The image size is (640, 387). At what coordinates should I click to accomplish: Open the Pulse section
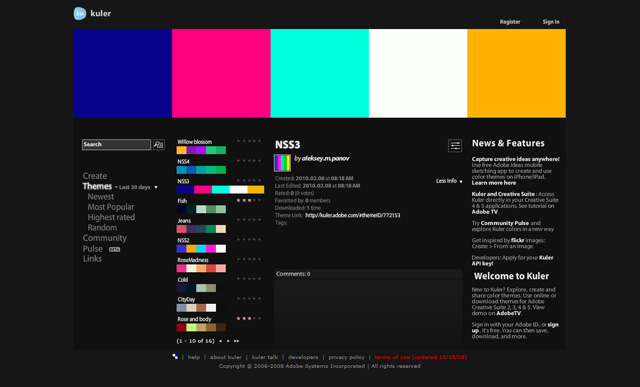(93, 249)
